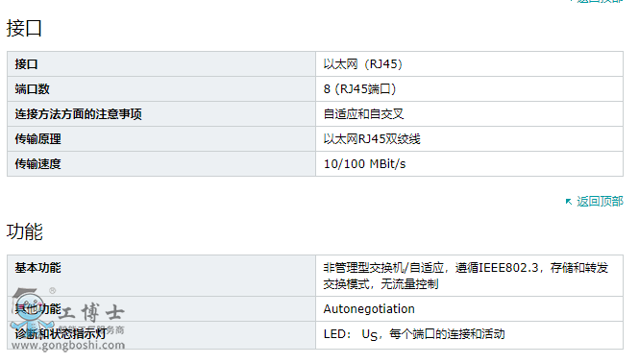Image resolution: width=639 pixels, height=364 pixels.
Task: Select the 以太网RJ45双绞线 value
Action: coord(372,139)
